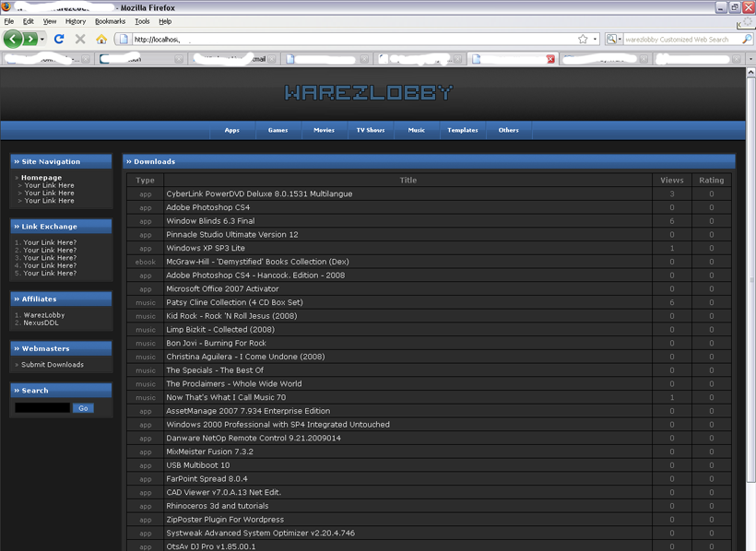
Task: Click the URL address field
Action: (354, 40)
